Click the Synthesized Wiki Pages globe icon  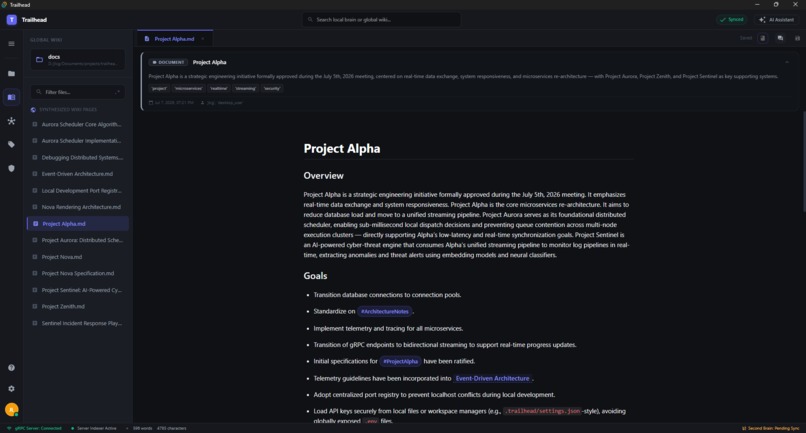[33, 110]
